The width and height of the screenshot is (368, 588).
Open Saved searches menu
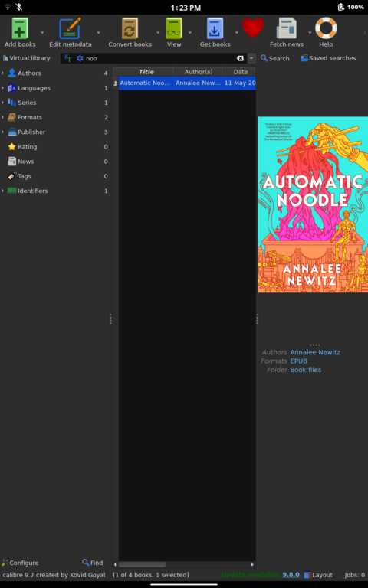(x=328, y=58)
